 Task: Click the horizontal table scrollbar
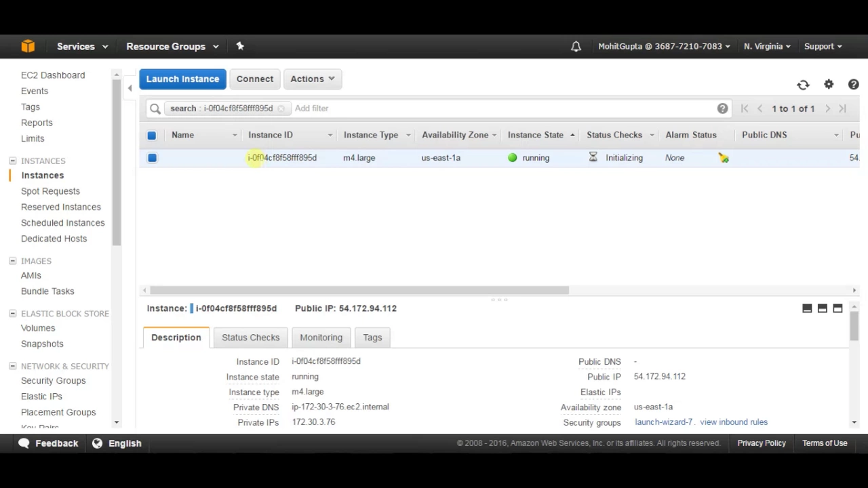[359, 290]
